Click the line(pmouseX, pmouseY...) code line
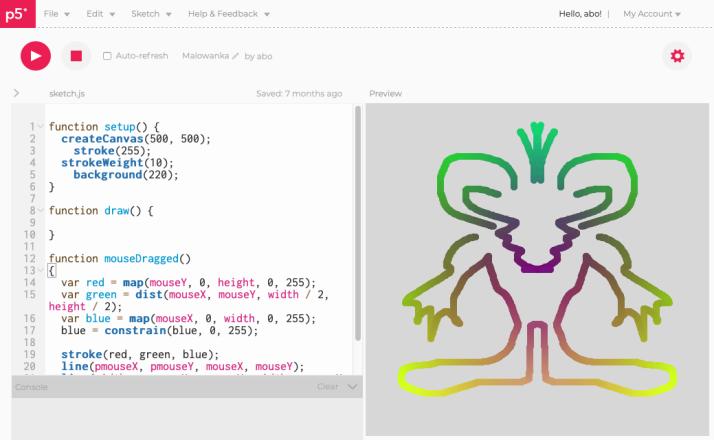This screenshot has width=714, height=440. tap(183, 366)
